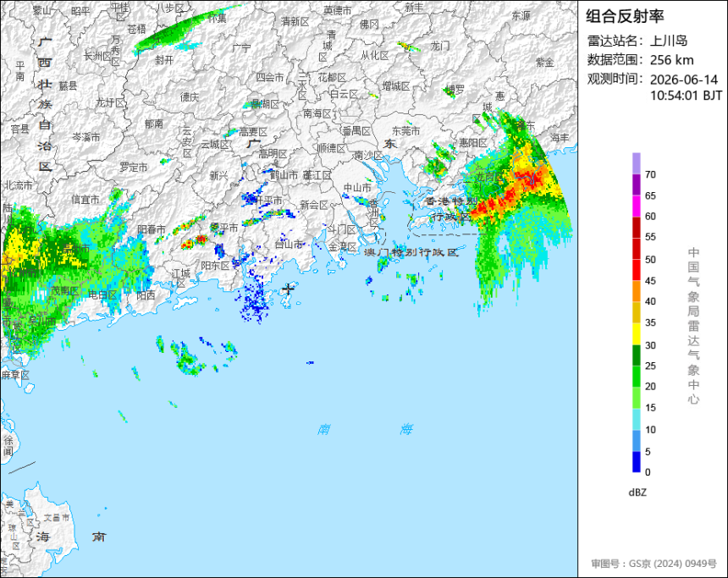This screenshot has height=578, width=728.
Task: Click the 开平市 label on the map
Action: pyautogui.click(x=267, y=201)
